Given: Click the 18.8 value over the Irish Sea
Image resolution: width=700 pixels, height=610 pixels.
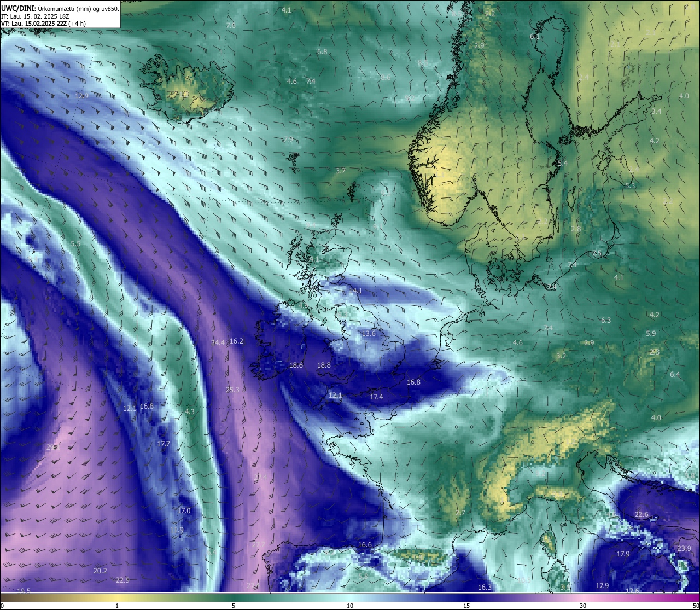Looking at the screenshot, I should click(x=324, y=365).
